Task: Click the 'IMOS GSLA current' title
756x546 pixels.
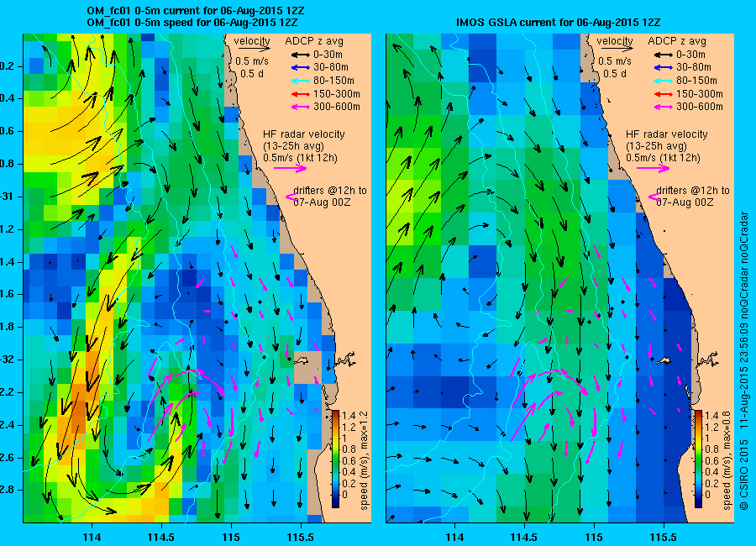Action: pyautogui.click(x=559, y=23)
